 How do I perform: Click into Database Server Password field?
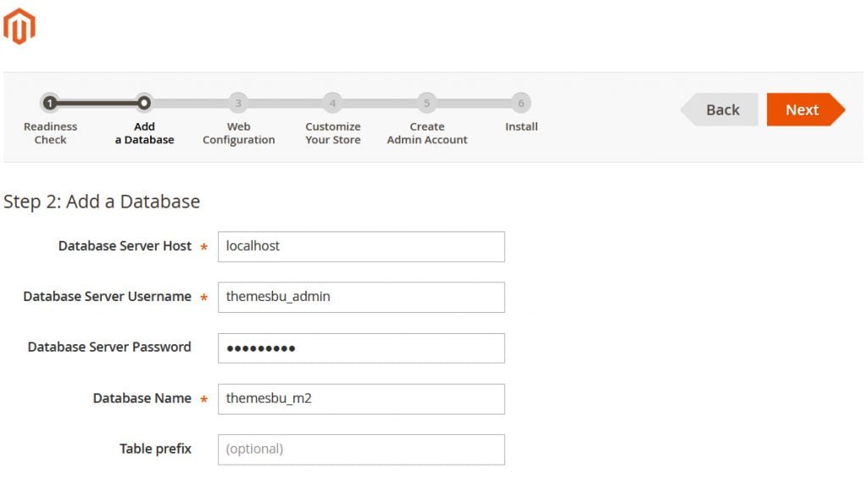point(361,348)
